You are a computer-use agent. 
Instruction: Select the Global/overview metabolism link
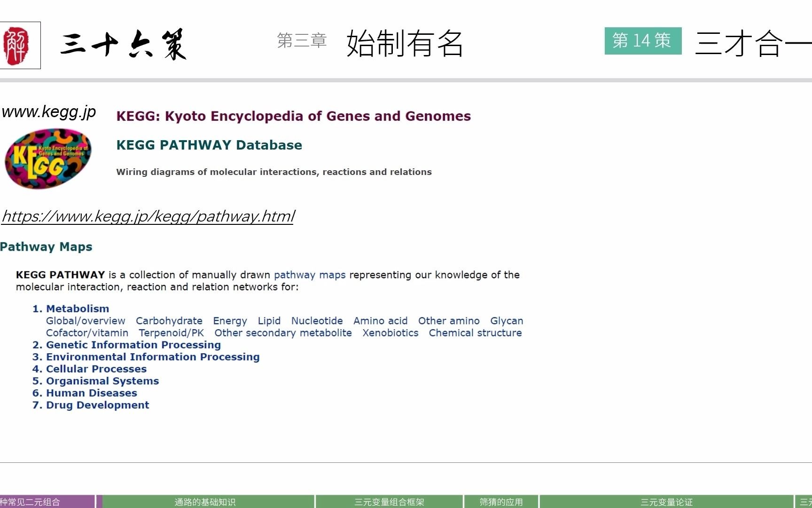86,321
